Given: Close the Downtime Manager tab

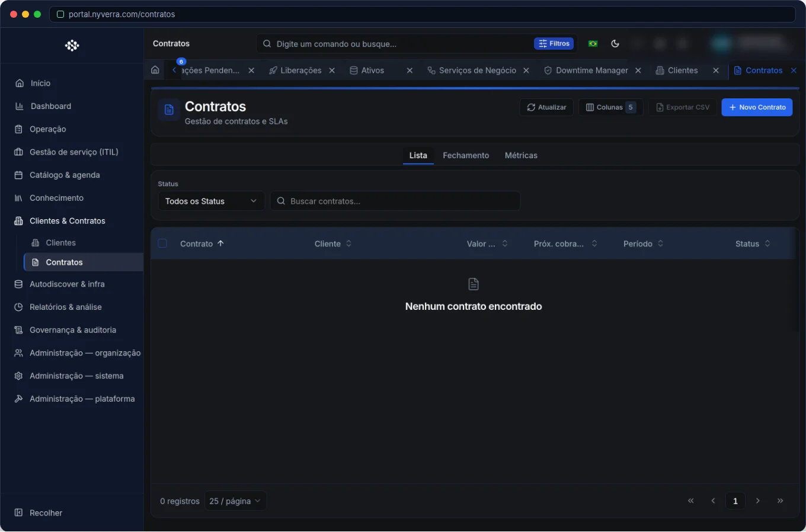Looking at the screenshot, I should pyautogui.click(x=638, y=70).
